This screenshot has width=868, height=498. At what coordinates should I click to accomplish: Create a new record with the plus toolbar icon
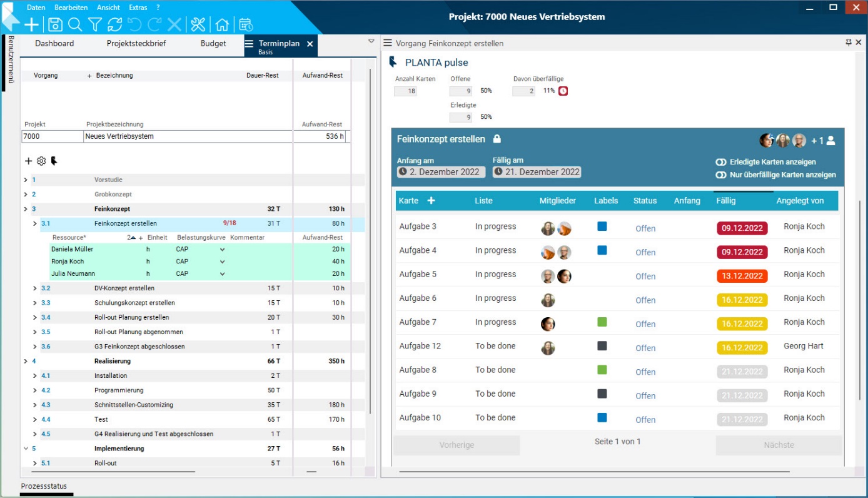click(x=30, y=24)
